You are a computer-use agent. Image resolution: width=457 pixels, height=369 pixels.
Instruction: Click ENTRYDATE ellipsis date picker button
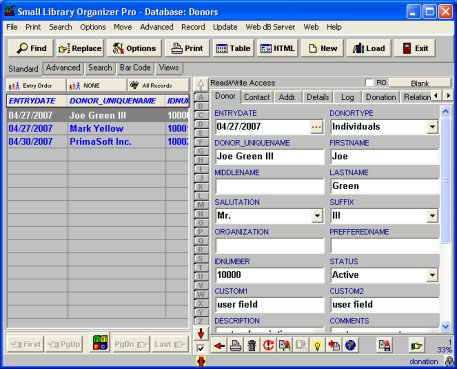point(316,127)
